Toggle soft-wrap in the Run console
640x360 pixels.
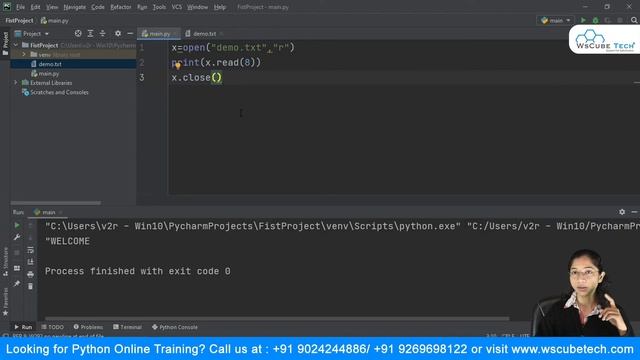pyautogui.click(x=31, y=250)
